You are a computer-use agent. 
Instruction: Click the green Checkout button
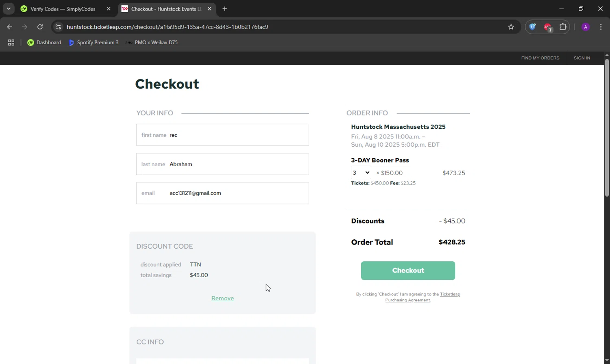[408, 271]
